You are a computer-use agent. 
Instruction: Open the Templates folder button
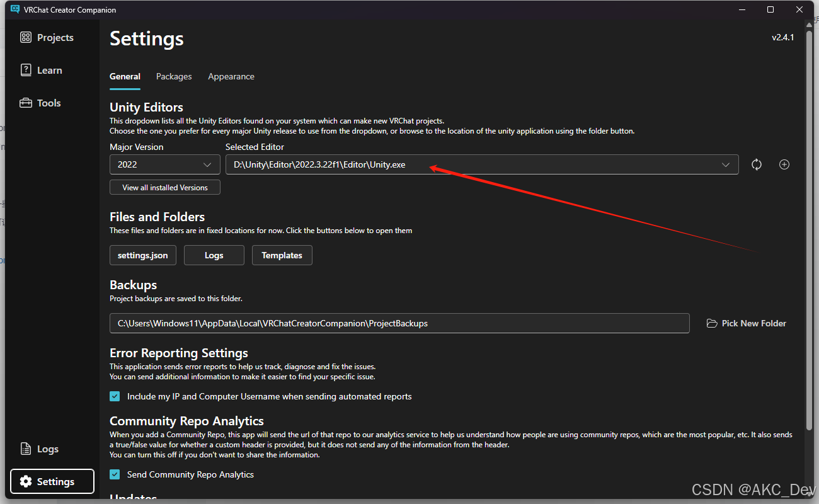pyautogui.click(x=282, y=255)
